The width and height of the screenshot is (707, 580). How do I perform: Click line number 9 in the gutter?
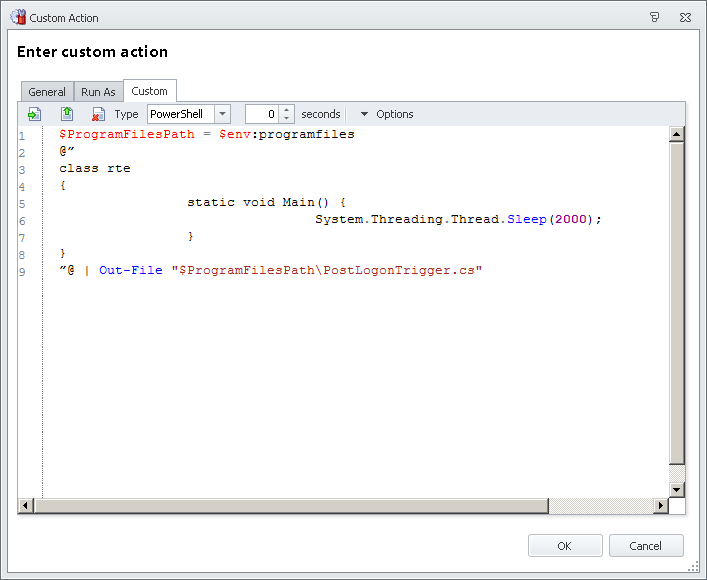[22, 272]
